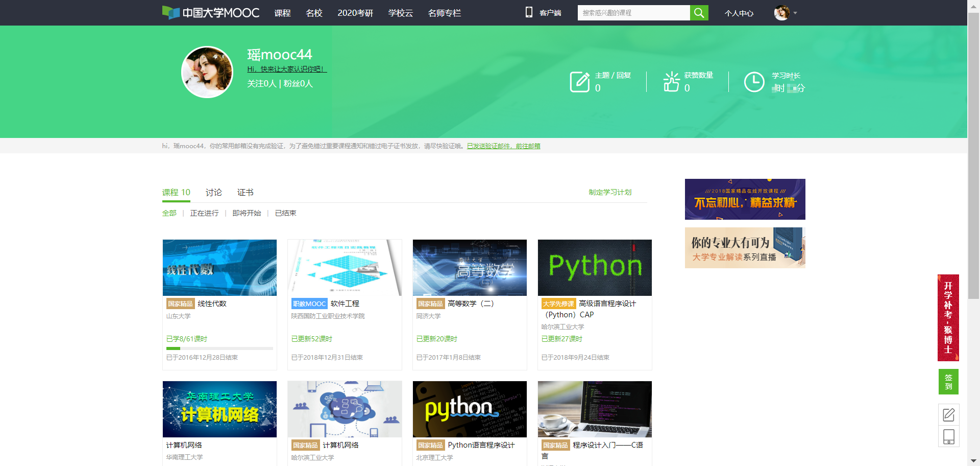Select the 课程 10 tab
The width and height of the screenshot is (980, 466).
pos(176,192)
